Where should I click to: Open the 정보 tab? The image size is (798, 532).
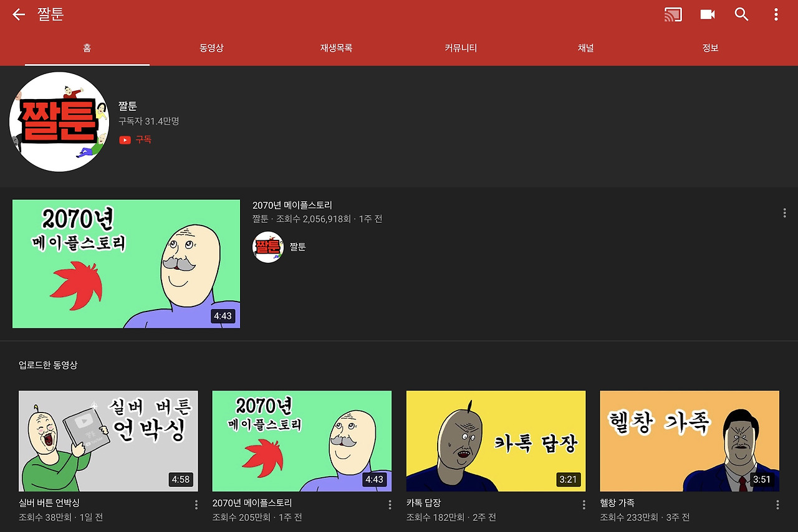[x=711, y=48]
